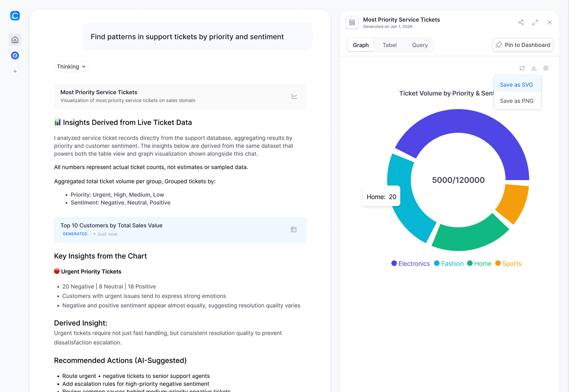Open the chart download icon

click(534, 68)
